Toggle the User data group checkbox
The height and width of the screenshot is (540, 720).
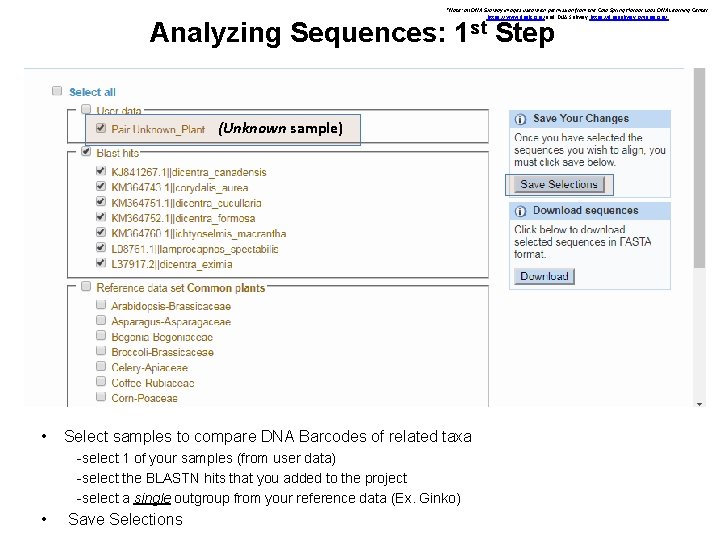[87, 110]
